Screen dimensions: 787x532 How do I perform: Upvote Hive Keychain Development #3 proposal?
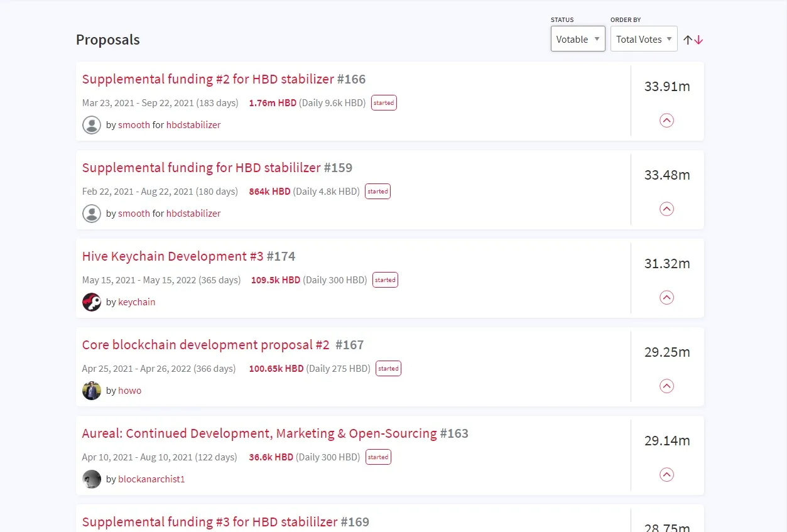(x=666, y=297)
